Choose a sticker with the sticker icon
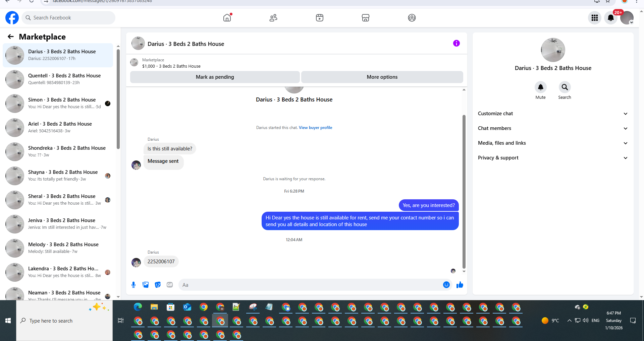The width and height of the screenshot is (644, 341). [158, 285]
